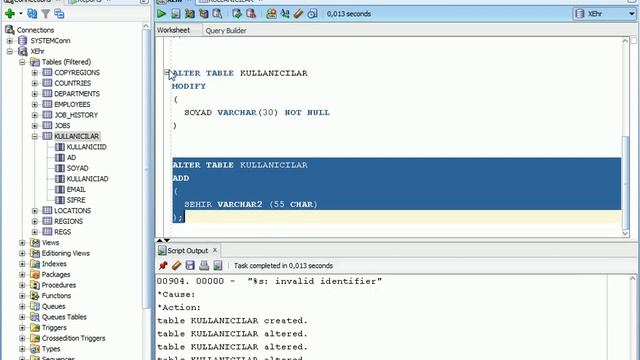
Task: Select the SOYAD column
Action: [78, 168]
